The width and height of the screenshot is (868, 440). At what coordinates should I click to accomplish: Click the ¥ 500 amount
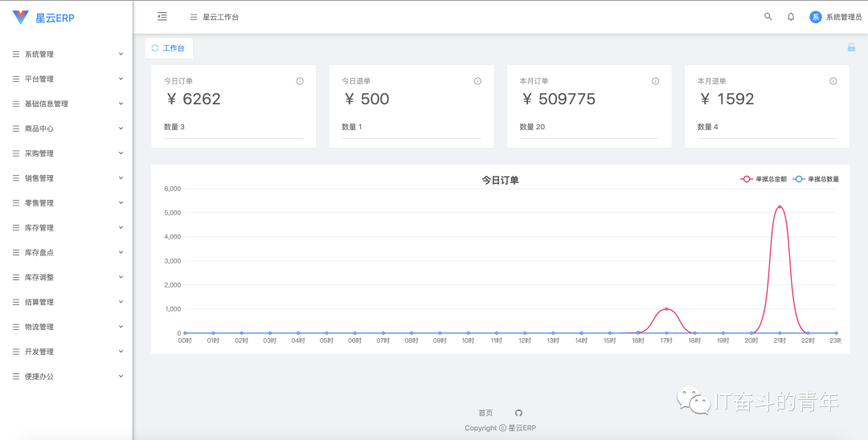coord(366,99)
